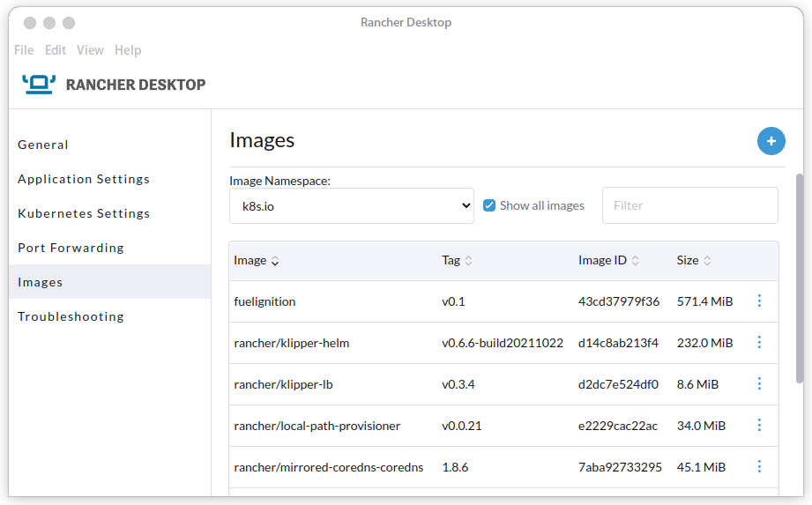Click tag v0.6.6-build20211022
Image resolution: width=812 pixels, height=505 pixels.
[x=503, y=343]
